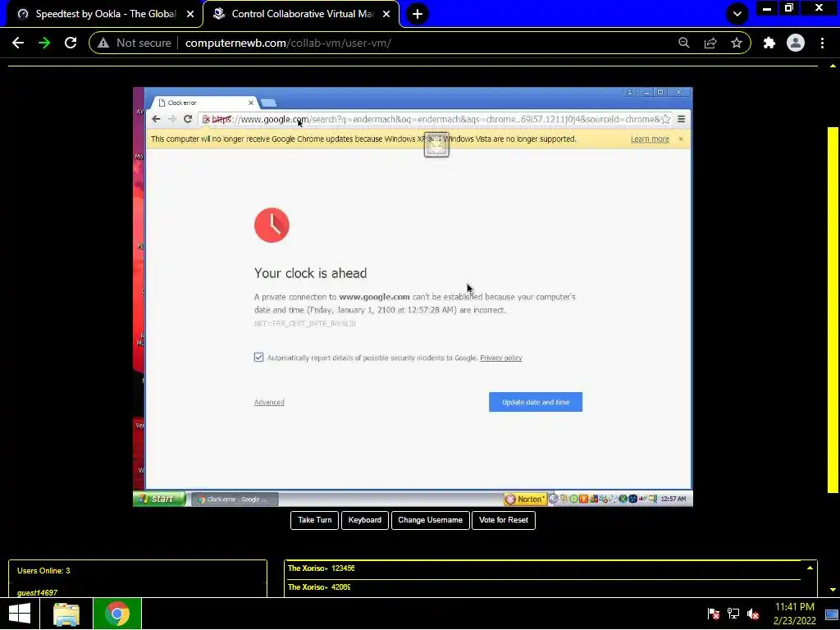This screenshot has height=630, width=840.
Task: Reload the computernewb.com page
Action: pos(71,43)
